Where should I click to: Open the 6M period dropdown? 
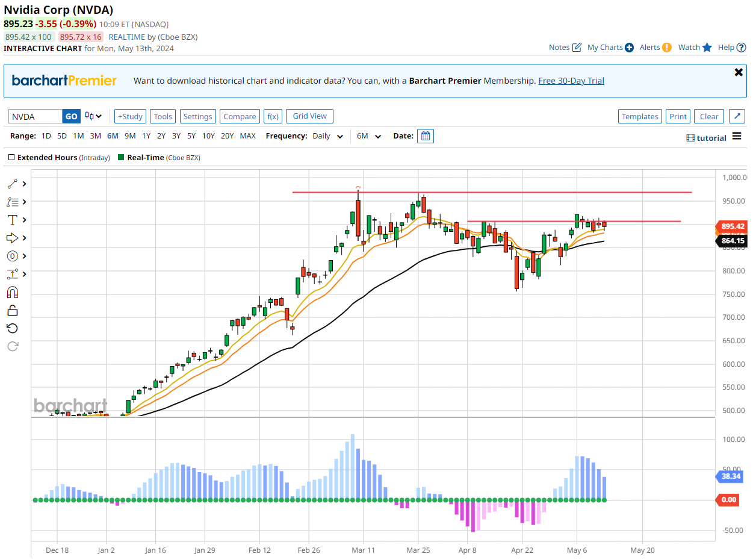pyautogui.click(x=369, y=136)
